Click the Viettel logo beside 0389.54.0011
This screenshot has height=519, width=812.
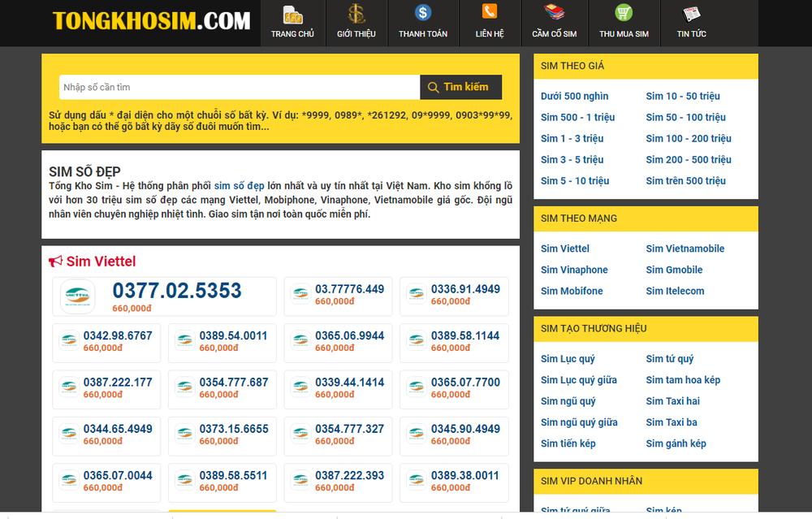pos(185,341)
